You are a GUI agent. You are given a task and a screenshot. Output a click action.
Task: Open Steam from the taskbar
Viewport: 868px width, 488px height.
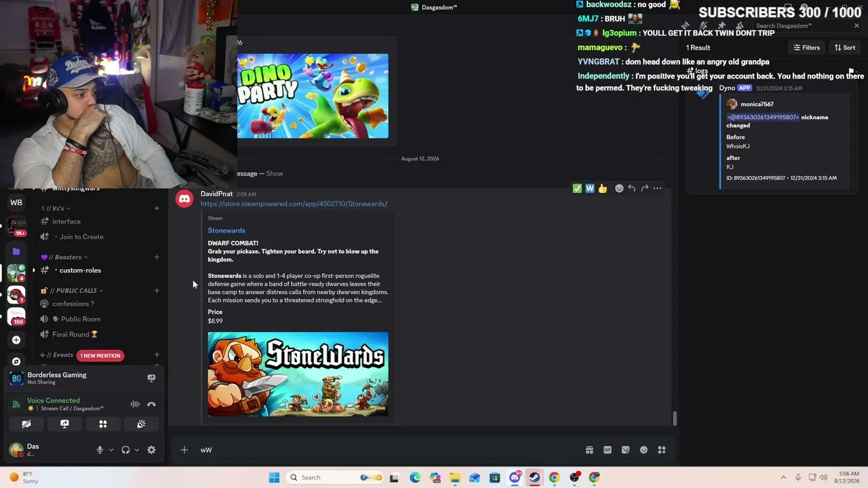pyautogui.click(x=534, y=478)
